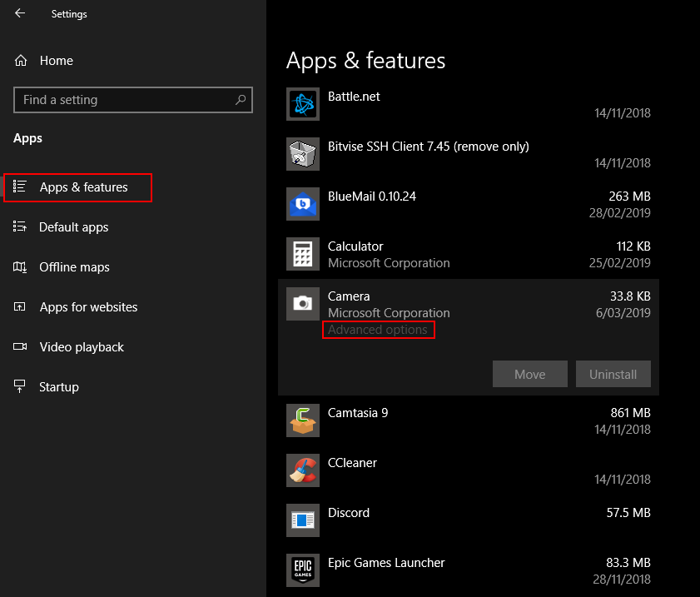Click the Camera app name
700x597 pixels.
point(349,296)
